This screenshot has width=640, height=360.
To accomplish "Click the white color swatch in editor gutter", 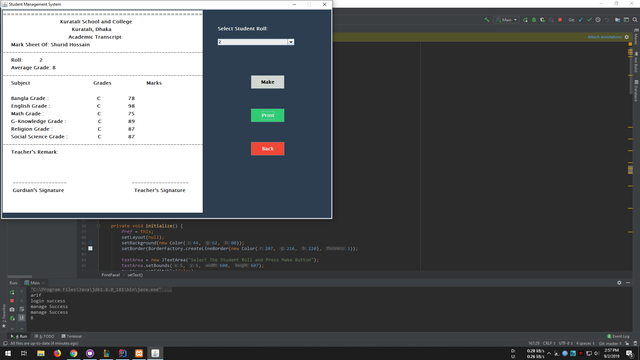I will [90, 248].
